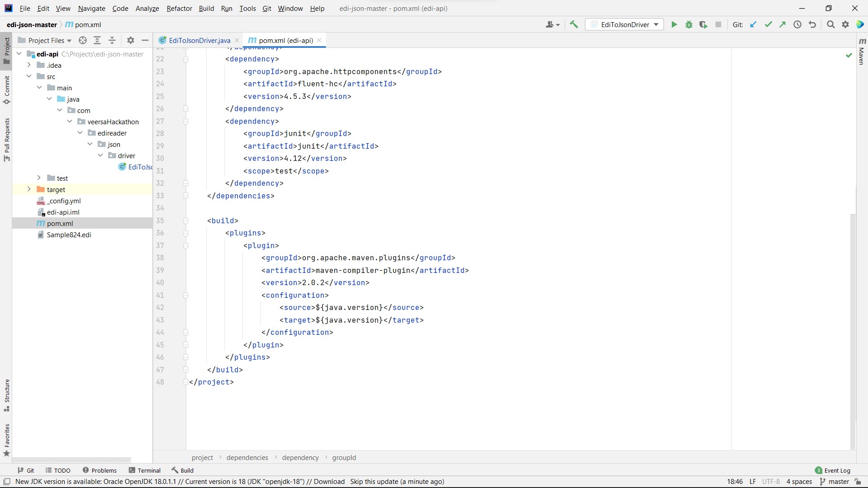Screen dimensions: 868x488
Task: Run the EdiToJsonDriver configuration
Action: 674,24
